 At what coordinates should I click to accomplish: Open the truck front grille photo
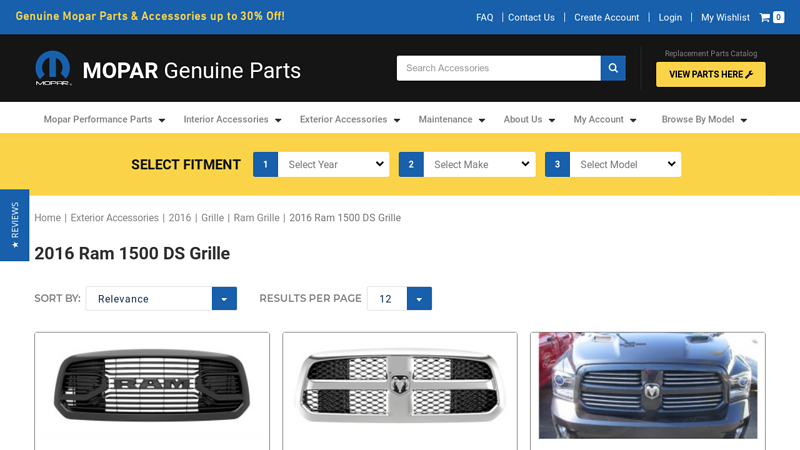click(648, 386)
